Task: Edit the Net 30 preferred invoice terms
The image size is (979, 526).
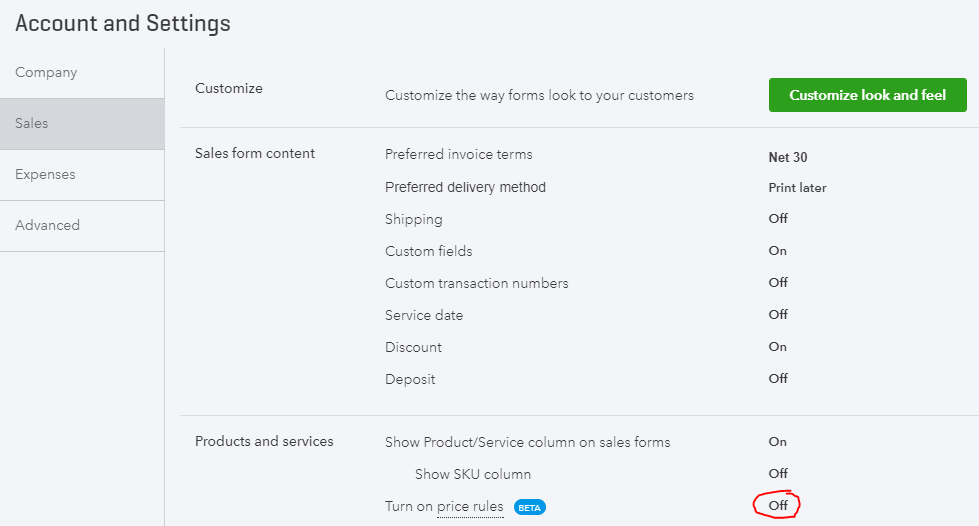Action: tap(788, 157)
